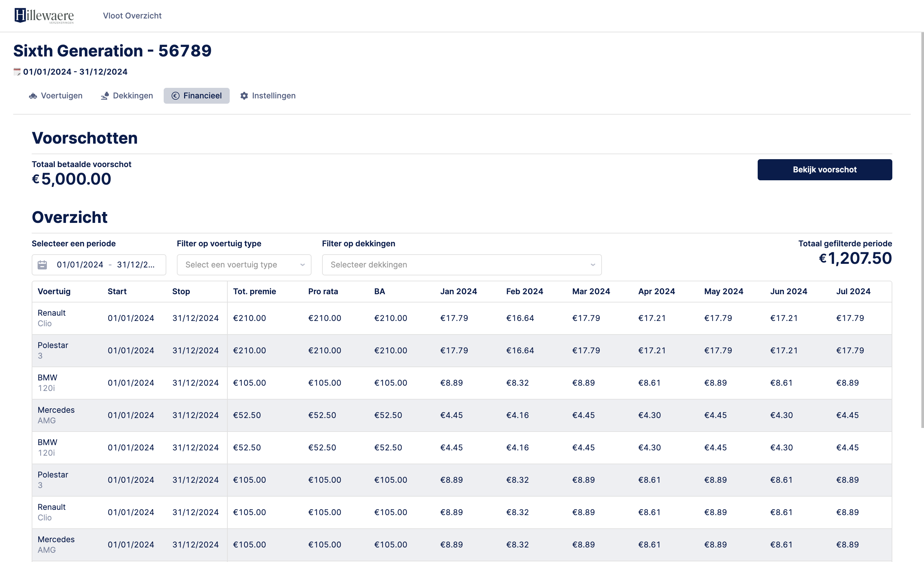Click €5,000.00 paid advance amount

[x=71, y=179]
